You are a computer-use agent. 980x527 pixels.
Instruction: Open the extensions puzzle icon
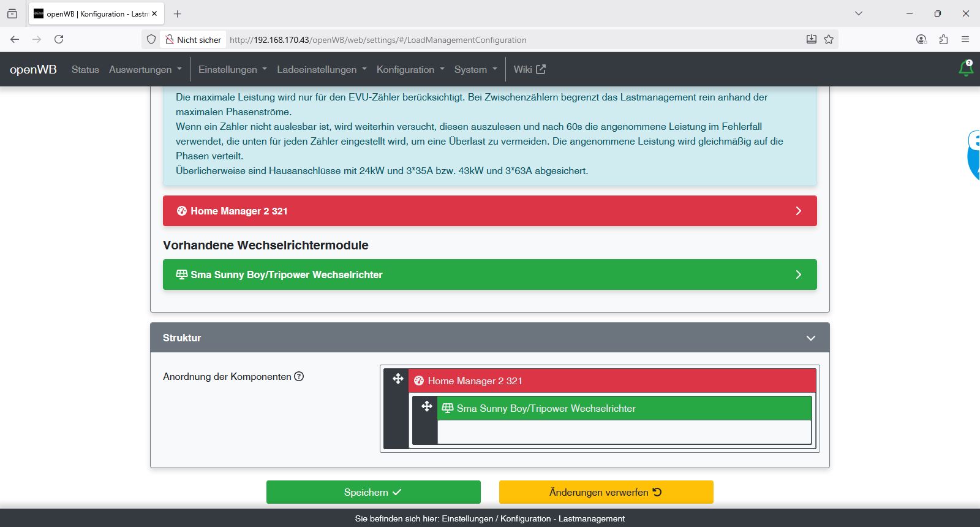tap(943, 39)
